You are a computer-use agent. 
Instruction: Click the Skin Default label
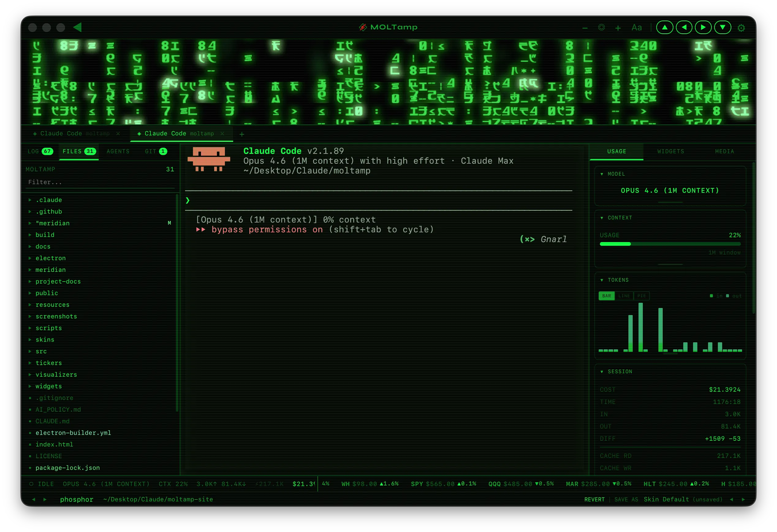click(x=666, y=499)
